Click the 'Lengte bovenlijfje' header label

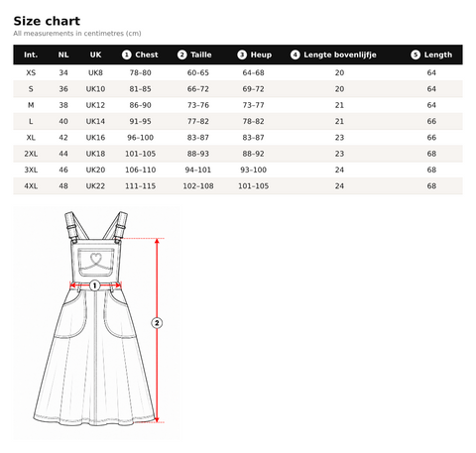pos(340,55)
